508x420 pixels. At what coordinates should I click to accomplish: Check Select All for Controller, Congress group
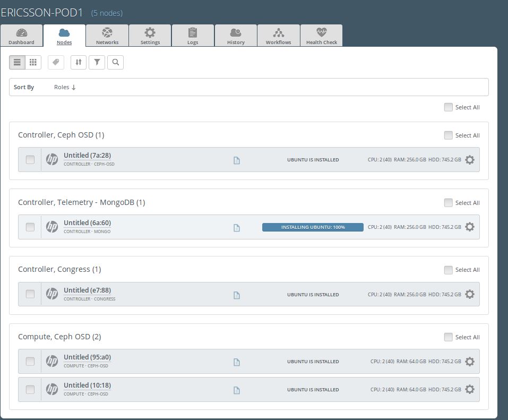click(449, 270)
